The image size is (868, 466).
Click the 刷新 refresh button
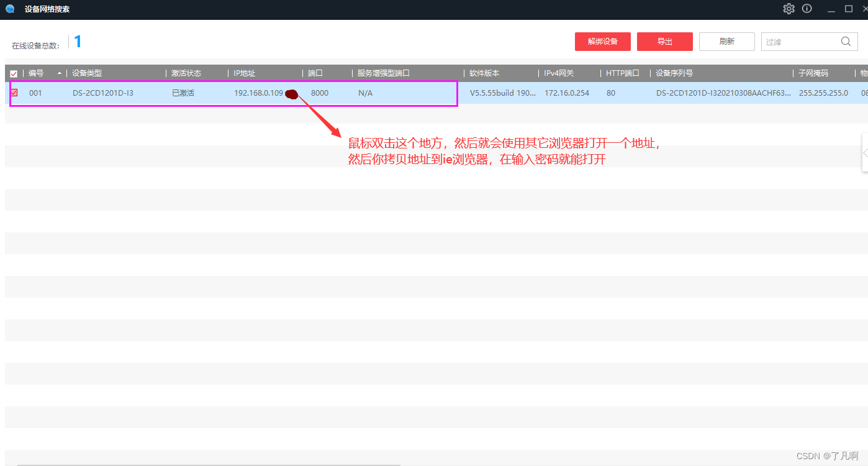(727, 42)
